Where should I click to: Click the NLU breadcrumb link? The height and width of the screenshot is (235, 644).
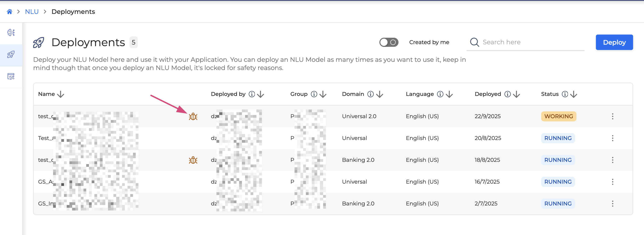[32, 12]
